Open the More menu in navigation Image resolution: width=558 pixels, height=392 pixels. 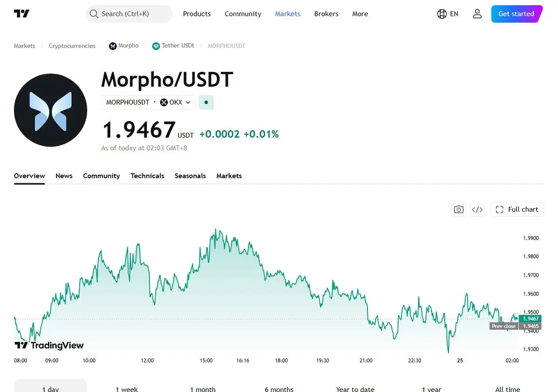[x=360, y=14]
